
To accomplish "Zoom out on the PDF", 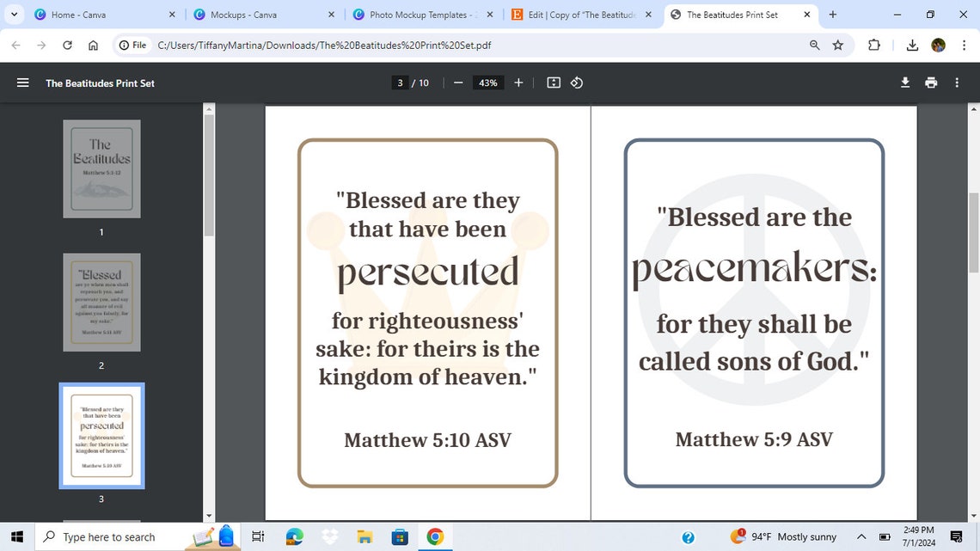I will tap(457, 83).
